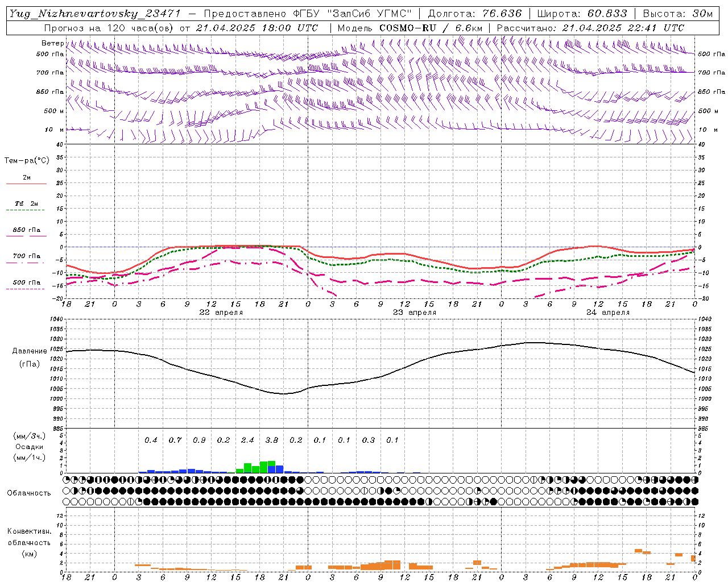Image resolution: width=728 pixels, height=582 pixels.
Task: Click the model name COSMO-RU / 6.6км
Action: (x=431, y=28)
